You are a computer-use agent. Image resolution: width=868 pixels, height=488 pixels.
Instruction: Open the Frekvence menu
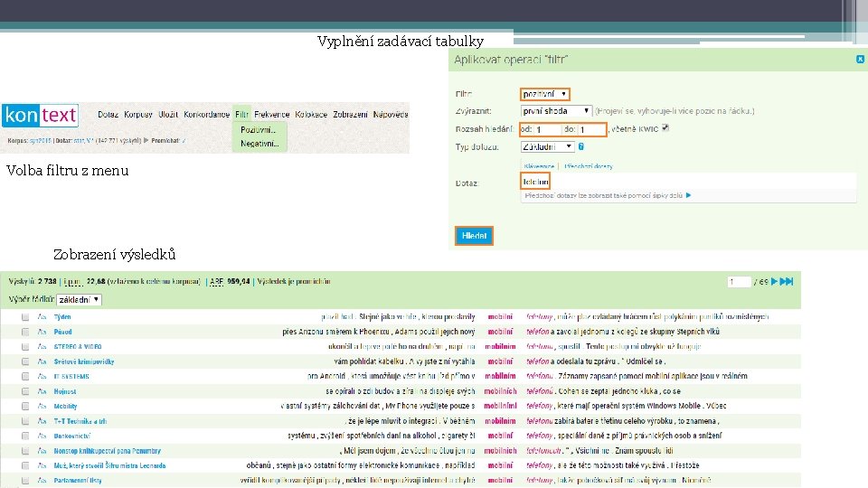(272, 115)
